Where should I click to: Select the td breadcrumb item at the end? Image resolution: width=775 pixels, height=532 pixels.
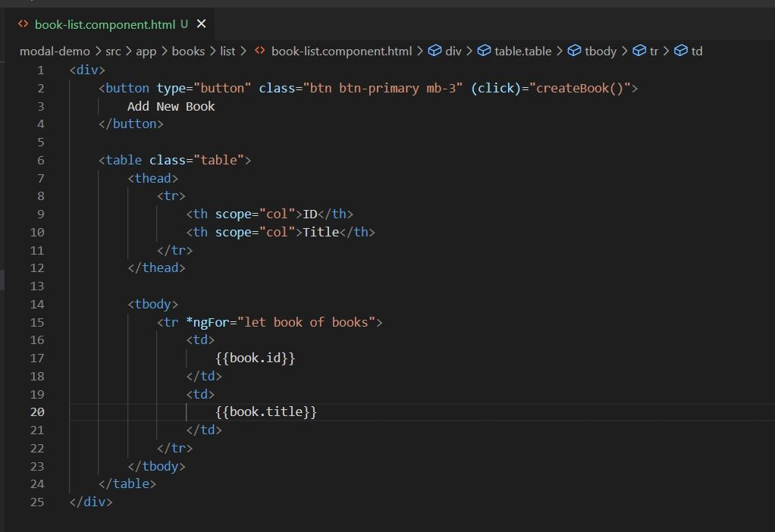point(696,51)
